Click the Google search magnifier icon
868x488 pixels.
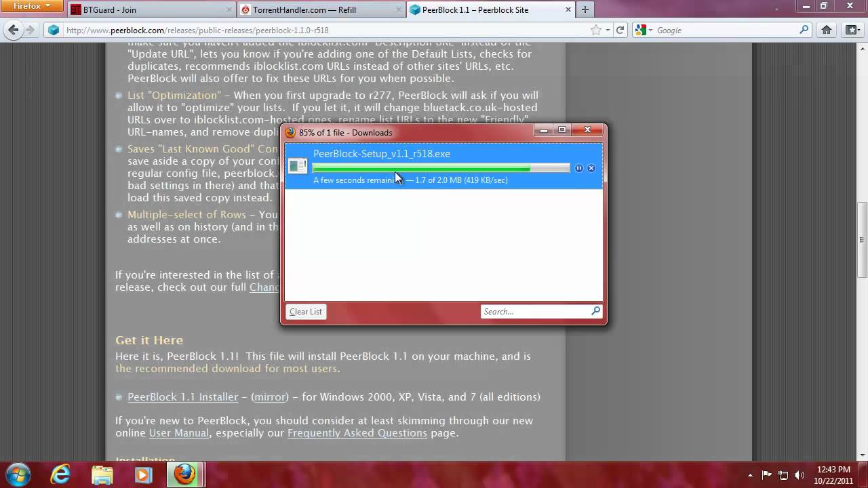click(804, 30)
